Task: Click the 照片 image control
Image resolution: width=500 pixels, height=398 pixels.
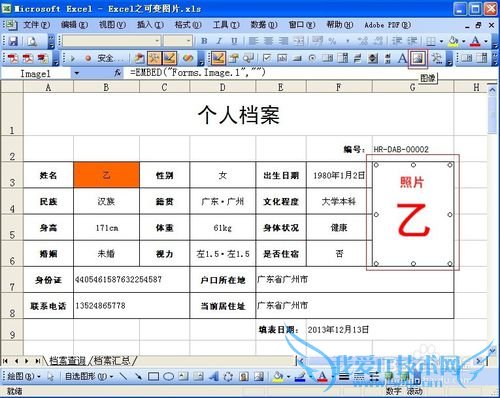Action: 413,214
